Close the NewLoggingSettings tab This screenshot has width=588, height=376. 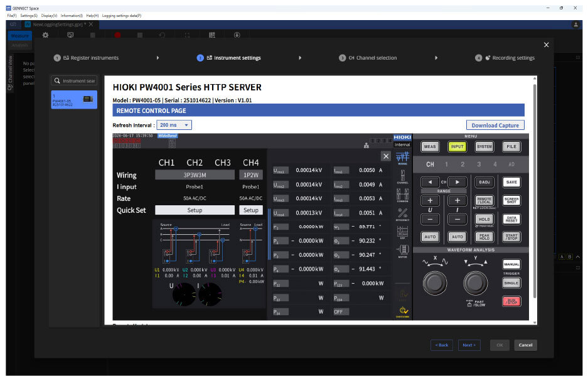click(x=91, y=24)
